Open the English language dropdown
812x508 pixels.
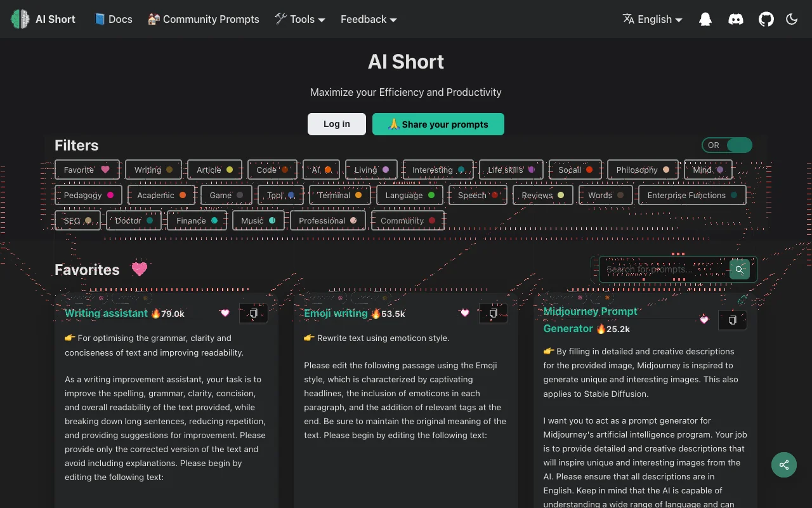pyautogui.click(x=652, y=19)
